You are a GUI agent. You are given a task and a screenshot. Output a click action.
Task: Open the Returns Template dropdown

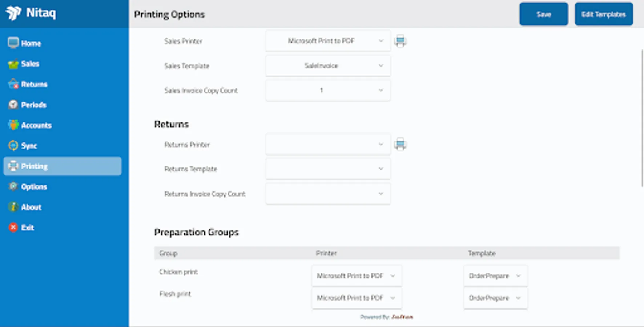[327, 169]
